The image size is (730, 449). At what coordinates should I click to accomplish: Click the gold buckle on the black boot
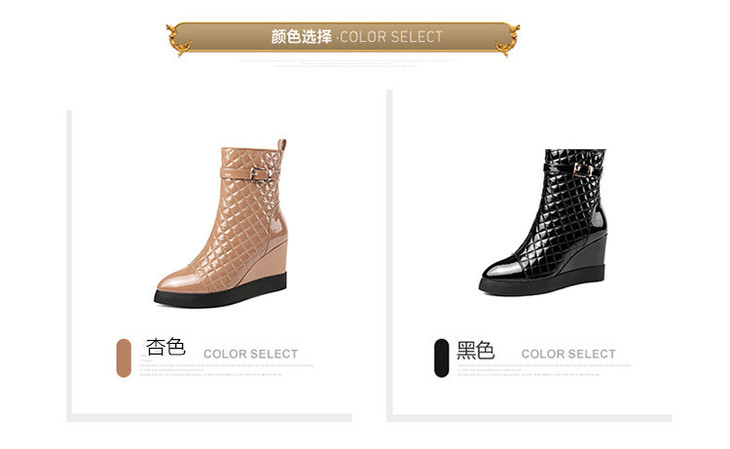coord(583,170)
